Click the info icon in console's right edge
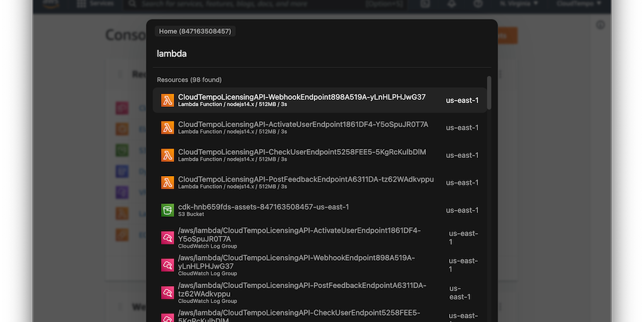The image size is (644, 322). tap(601, 25)
